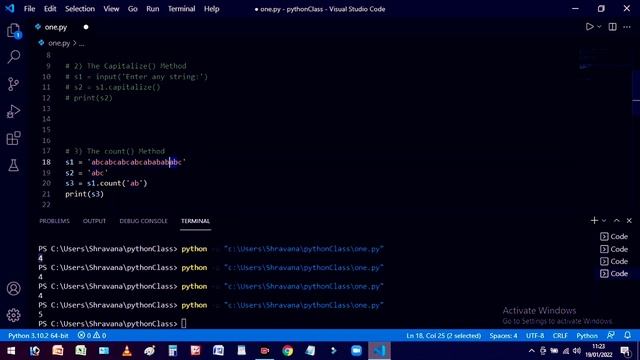
Task: Open Zoom from the taskbar
Action: coord(356,351)
